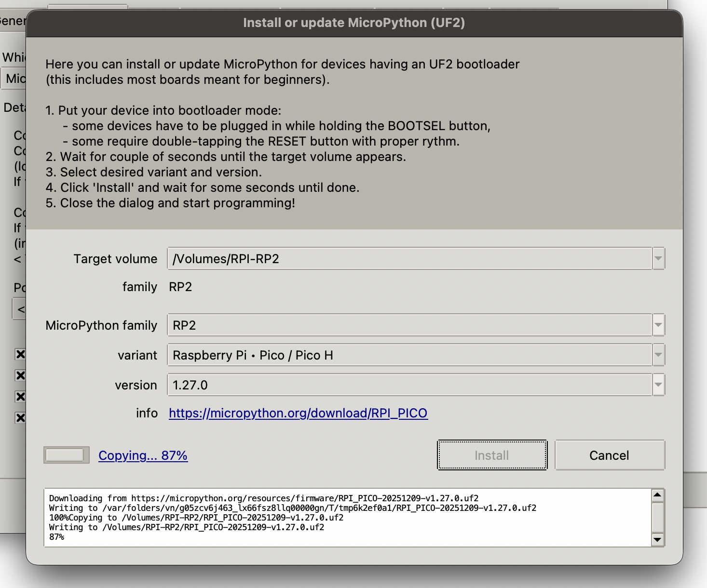
Task: Click the 'info' label
Action: (147, 413)
